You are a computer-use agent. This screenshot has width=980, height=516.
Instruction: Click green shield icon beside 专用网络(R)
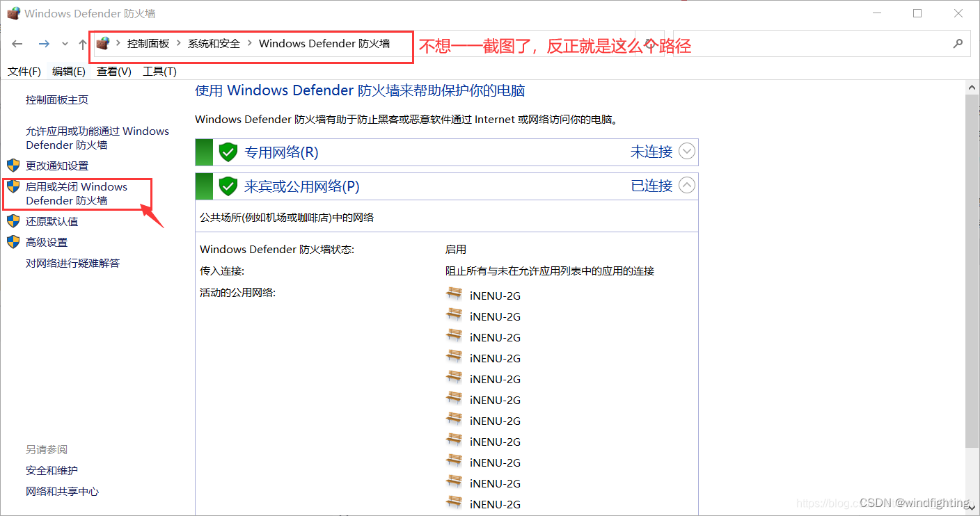tap(228, 152)
